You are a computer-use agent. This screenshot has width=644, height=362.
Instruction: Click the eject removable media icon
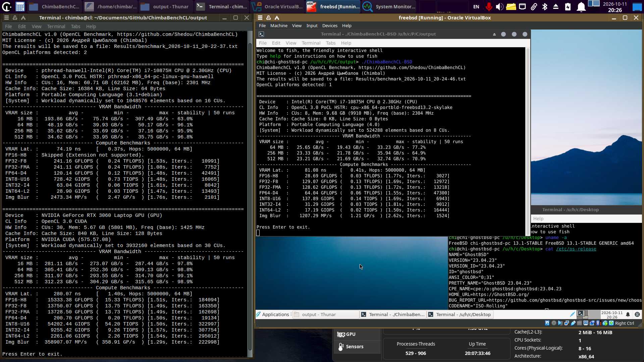click(x=556, y=6)
